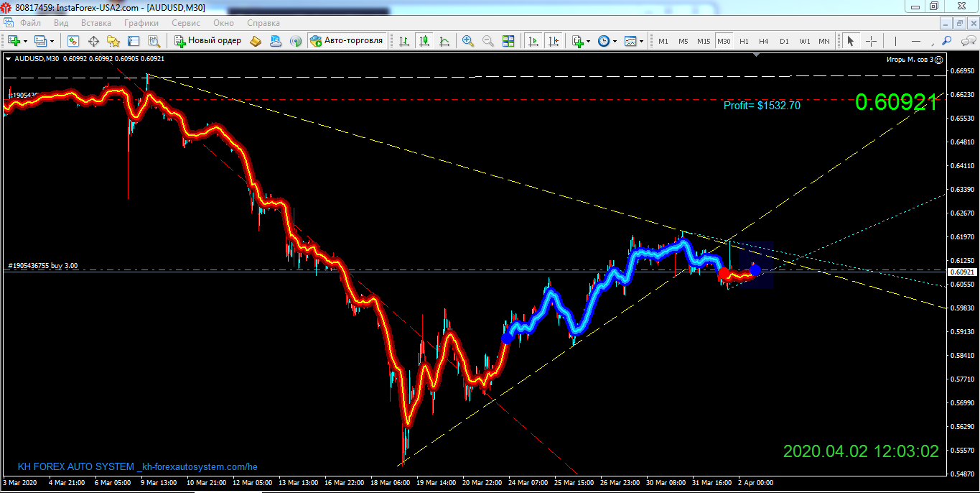Click the chart shift triangle marker

[x=756, y=55]
